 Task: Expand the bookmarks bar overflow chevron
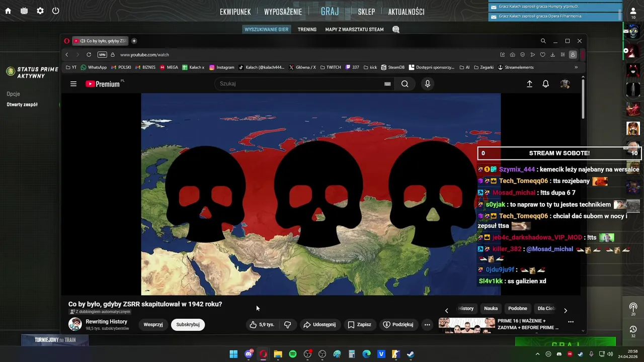coord(576,67)
